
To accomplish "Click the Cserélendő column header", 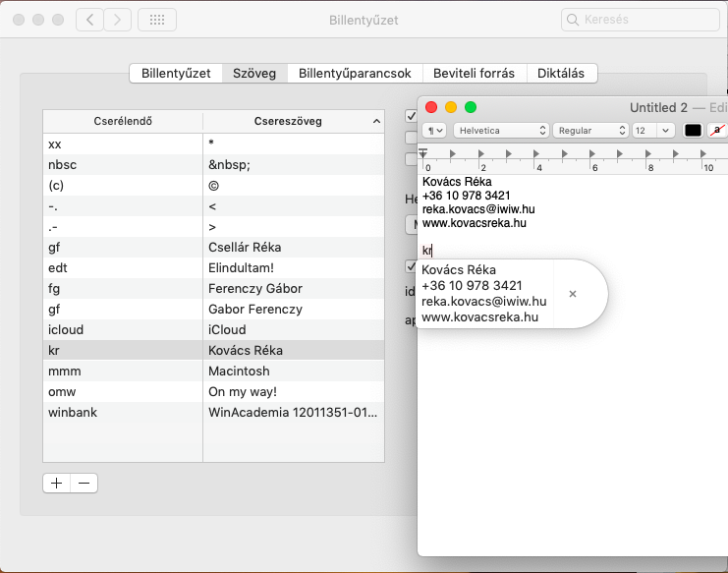I will point(123,121).
